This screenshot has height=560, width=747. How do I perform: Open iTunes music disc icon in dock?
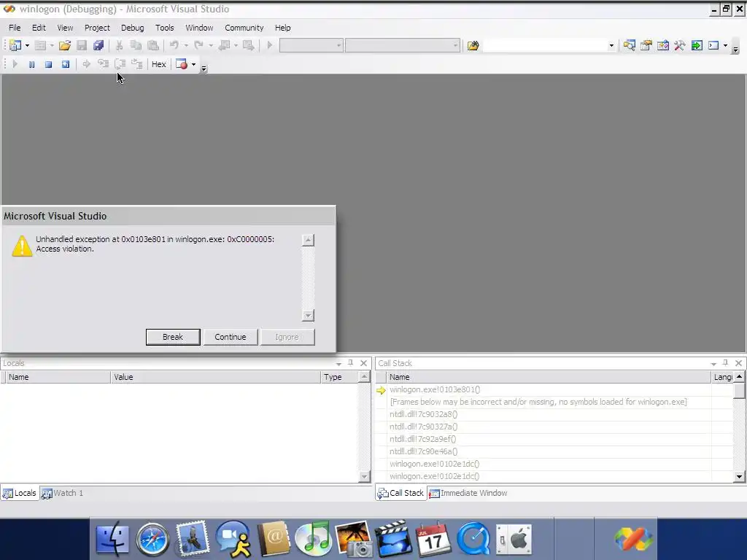click(313, 539)
